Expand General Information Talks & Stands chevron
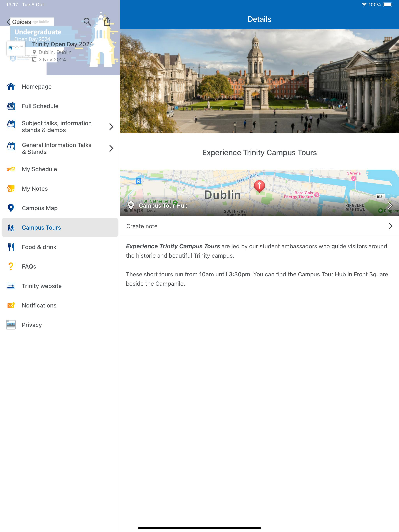This screenshot has width=399, height=532. 111,148
